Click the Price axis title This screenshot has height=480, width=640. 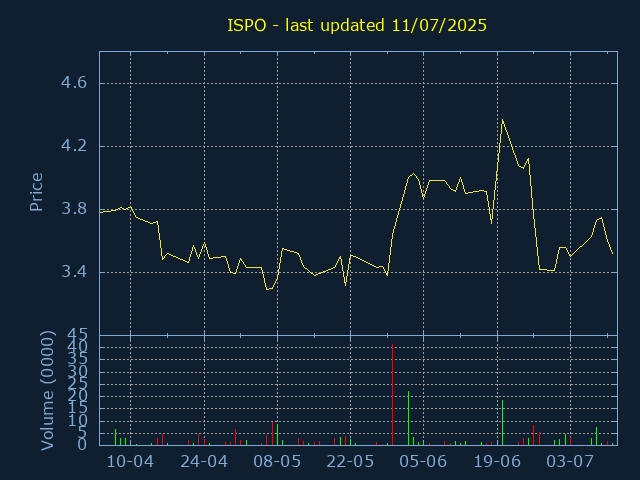coord(36,192)
